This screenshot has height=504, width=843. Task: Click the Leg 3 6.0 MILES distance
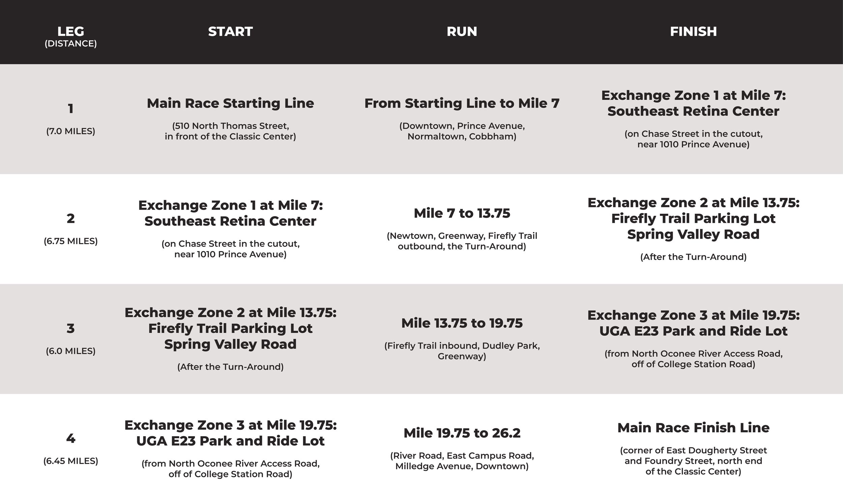pos(71,351)
